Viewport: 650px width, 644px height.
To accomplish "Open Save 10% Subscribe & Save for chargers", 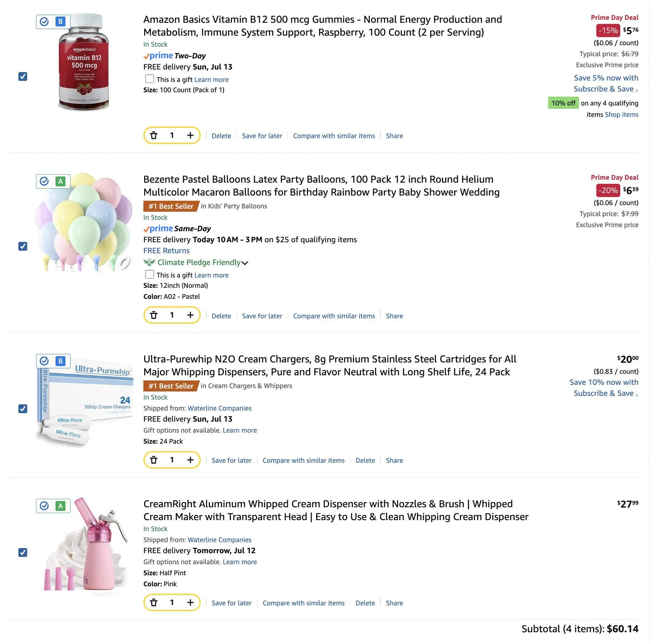I will [x=604, y=388].
